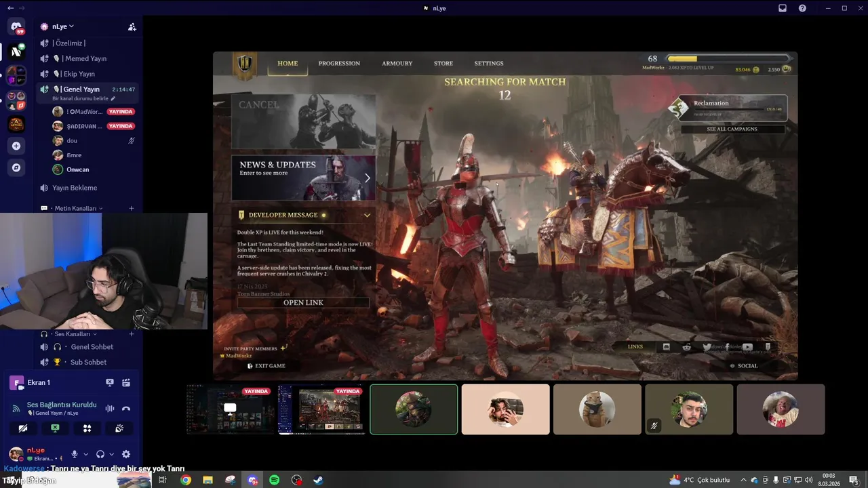868x488 pixels.
Task: Select the nLye server icon in sidebar
Action: pyautogui.click(x=16, y=52)
